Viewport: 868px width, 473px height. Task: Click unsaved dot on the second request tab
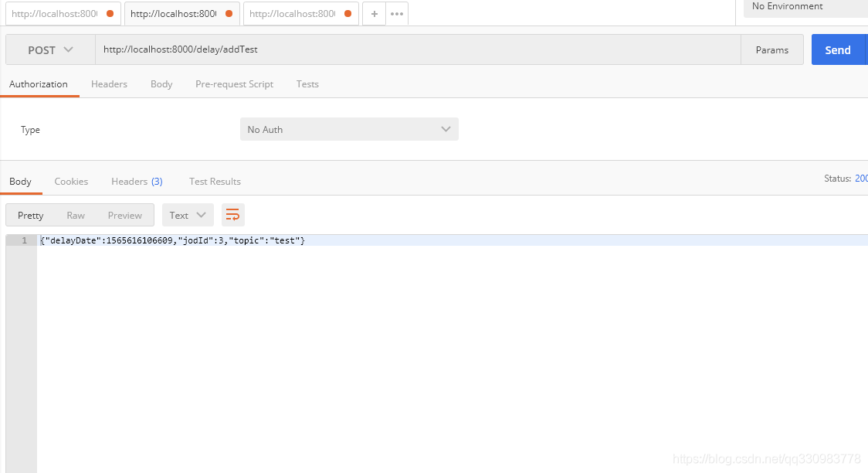click(229, 14)
